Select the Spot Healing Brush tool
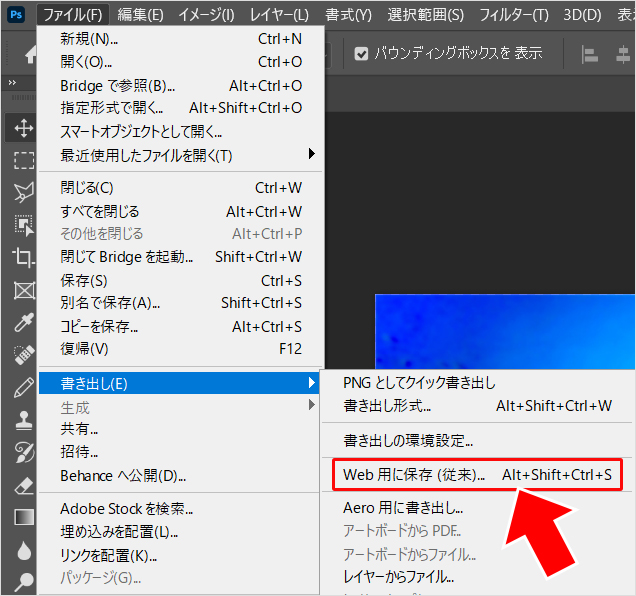This screenshot has width=636, height=596. tap(24, 355)
